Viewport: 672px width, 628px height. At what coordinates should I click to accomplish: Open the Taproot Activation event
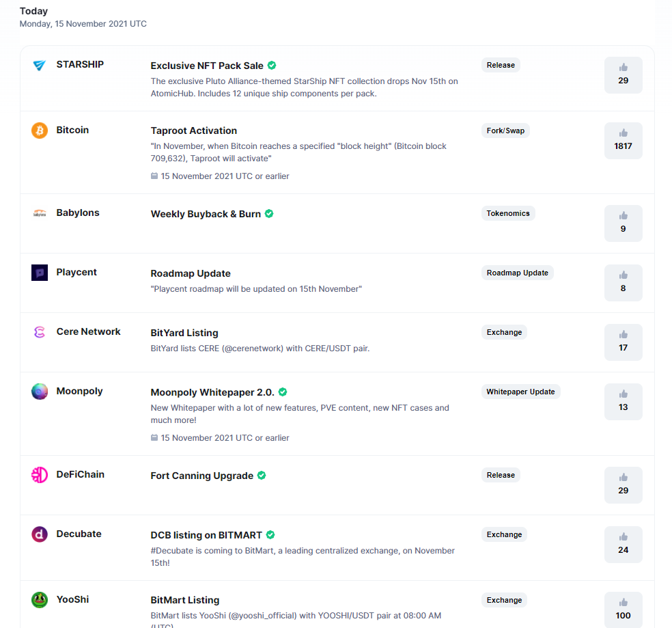(194, 131)
